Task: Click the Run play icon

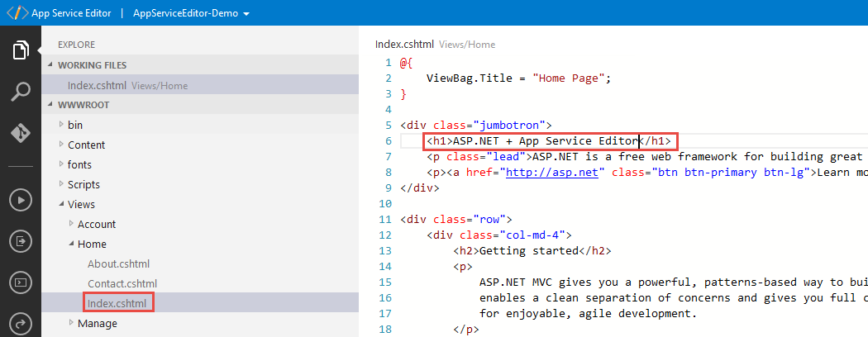Action: pyautogui.click(x=21, y=201)
